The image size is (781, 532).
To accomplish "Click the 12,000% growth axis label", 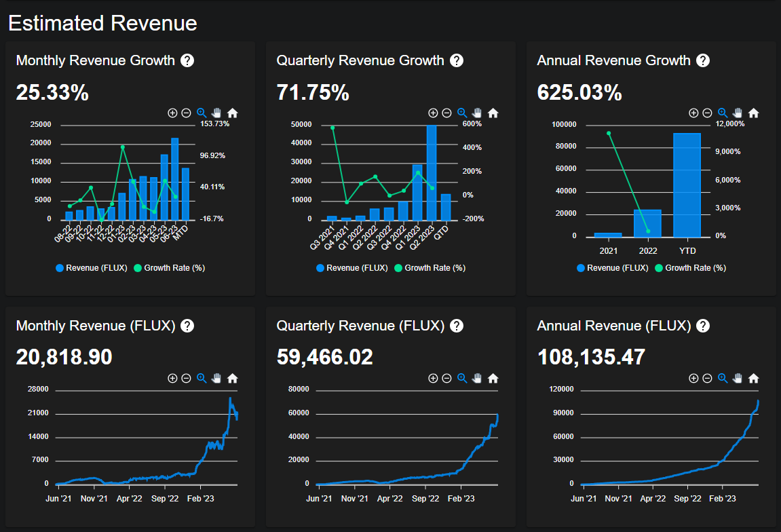I will 730,124.
